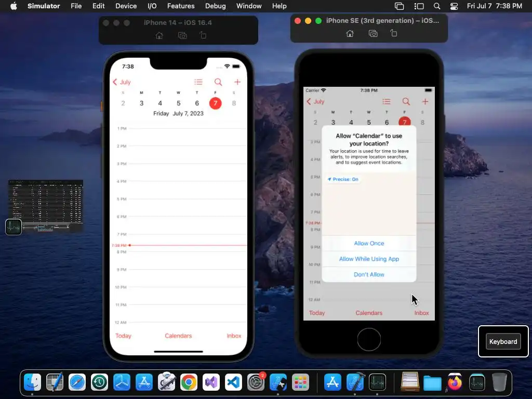
Task: Select Wednesday 5 on iPhone 14 calendar
Action: [179, 103]
